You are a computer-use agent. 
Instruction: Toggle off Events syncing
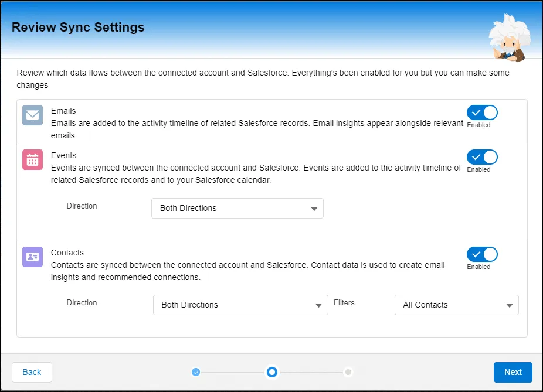click(x=481, y=156)
